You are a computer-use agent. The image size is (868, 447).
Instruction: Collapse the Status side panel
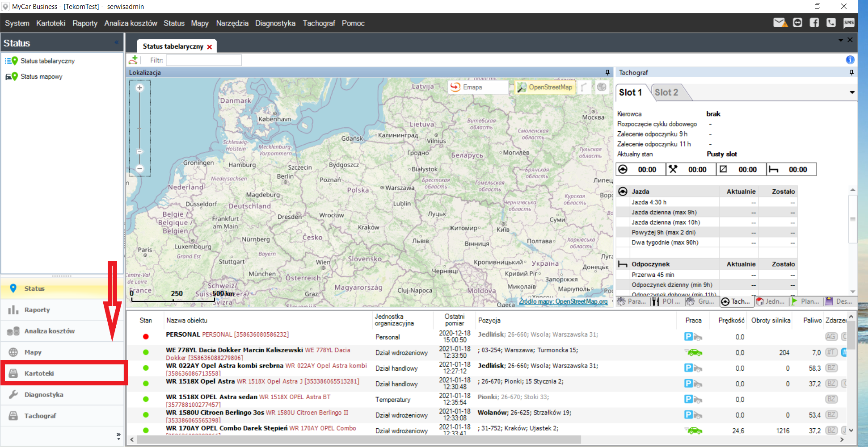pyautogui.click(x=116, y=43)
